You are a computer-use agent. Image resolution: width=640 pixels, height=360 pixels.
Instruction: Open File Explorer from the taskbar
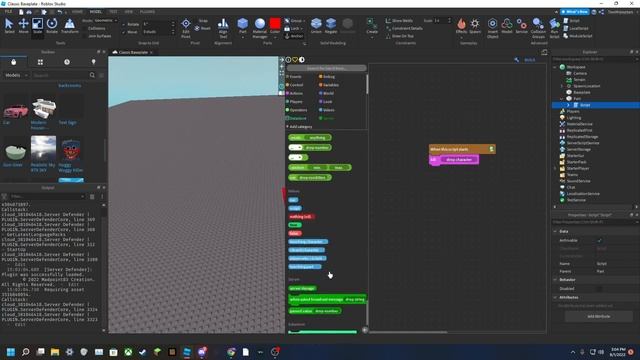coord(55,352)
